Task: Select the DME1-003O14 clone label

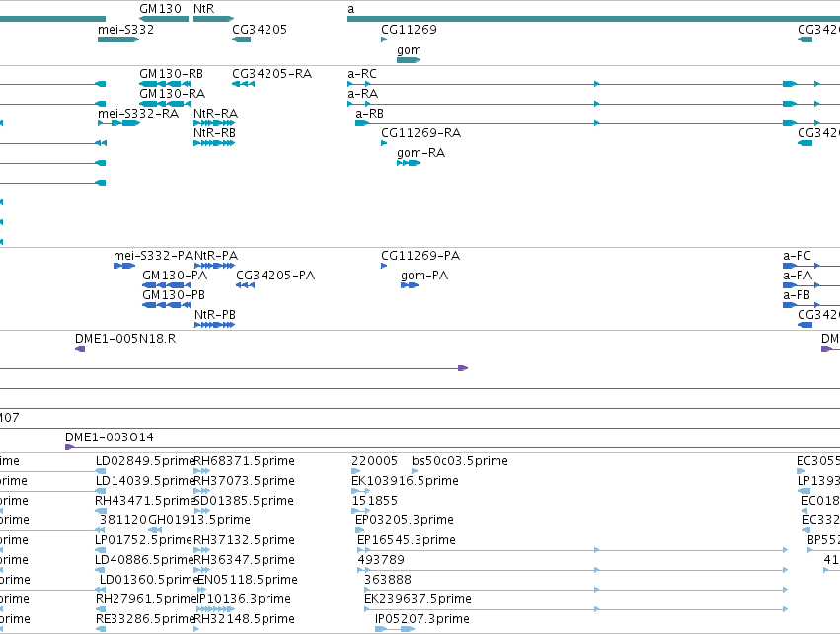Action: (x=110, y=436)
